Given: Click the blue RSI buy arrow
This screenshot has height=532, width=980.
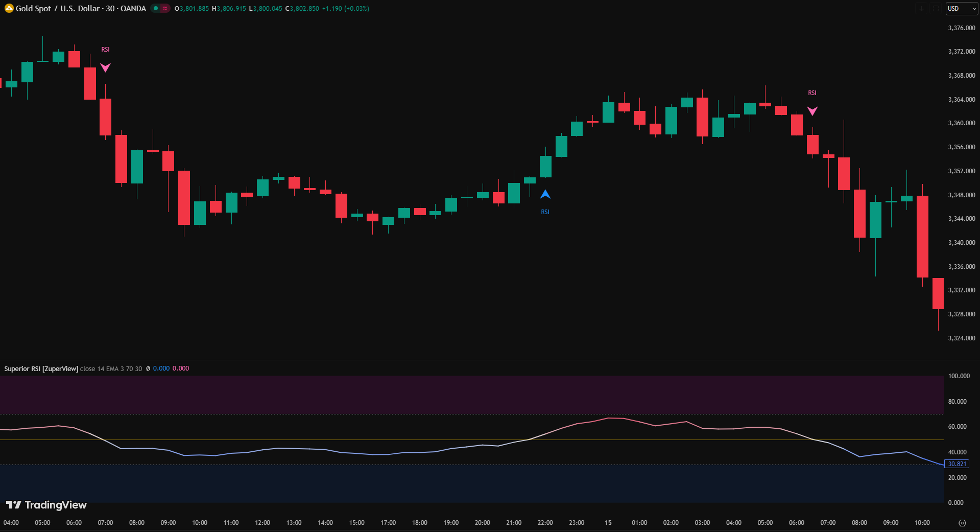Looking at the screenshot, I should (545, 195).
